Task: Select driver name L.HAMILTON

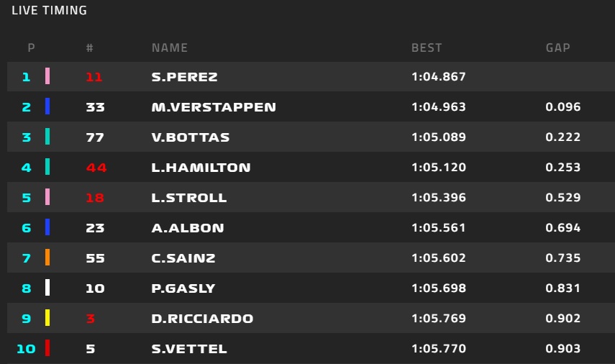Action: point(201,168)
